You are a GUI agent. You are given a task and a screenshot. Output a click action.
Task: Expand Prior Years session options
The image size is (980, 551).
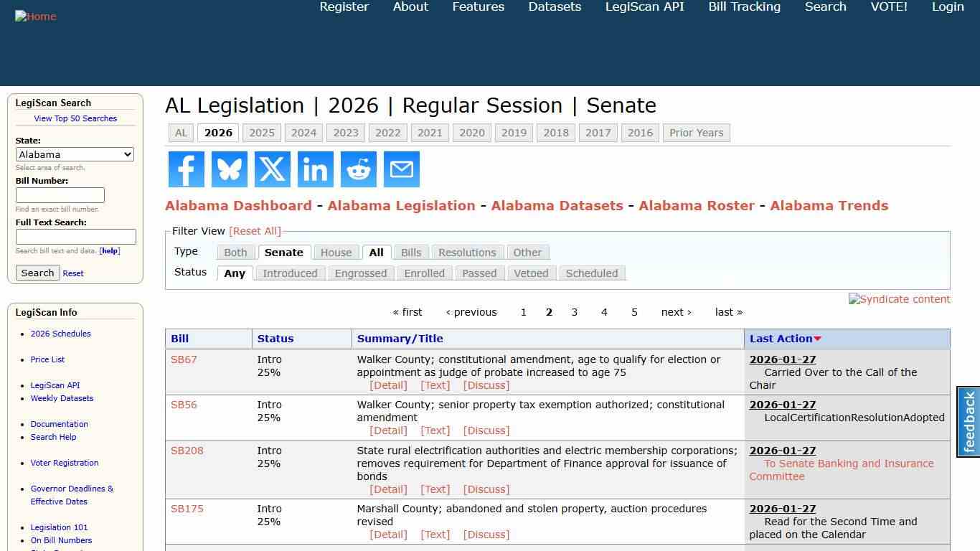696,132
